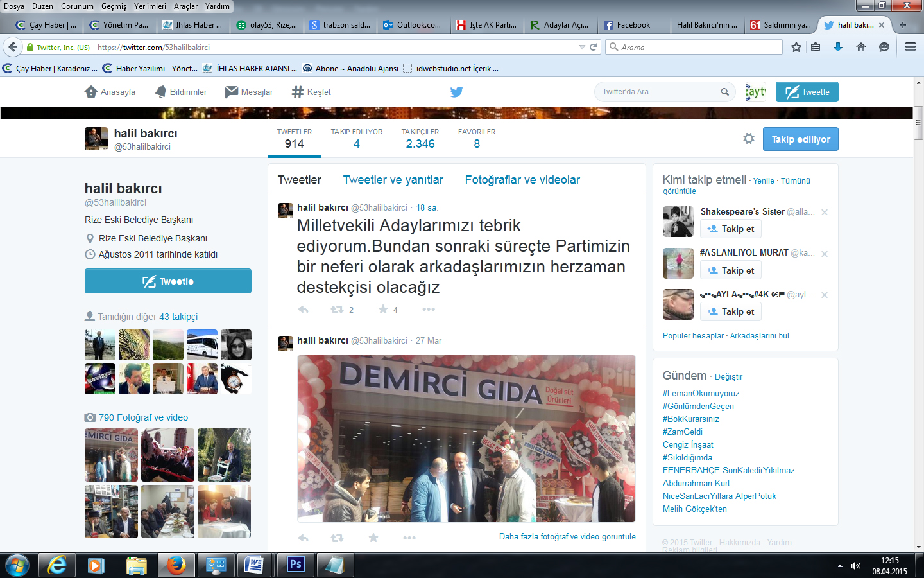This screenshot has width=924, height=578.
Task: Open the Görünüm menu
Action: coord(77,6)
